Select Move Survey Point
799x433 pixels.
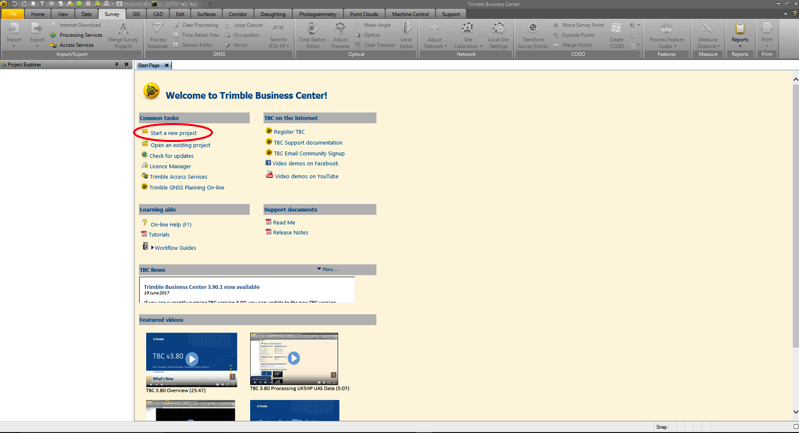click(578, 25)
